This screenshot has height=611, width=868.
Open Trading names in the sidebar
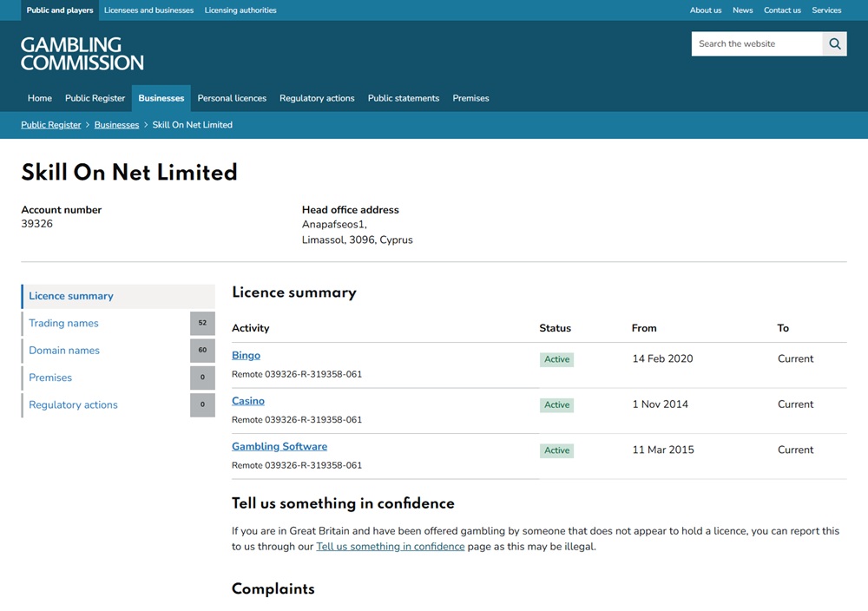click(x=63, y=323)
